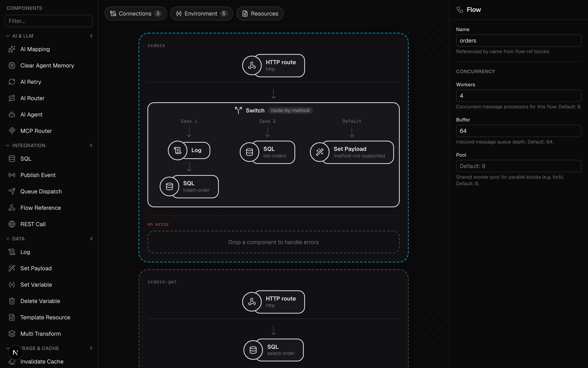Select the select-order SQL node icon
The height and width of the screenshot is (368, 588).
click(253, 350)
